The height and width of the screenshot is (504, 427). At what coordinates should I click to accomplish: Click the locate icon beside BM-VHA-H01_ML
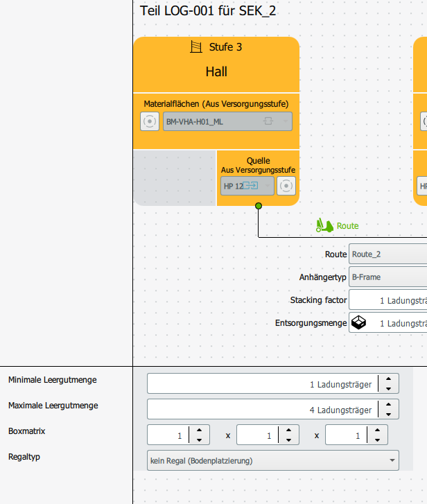point(150,121)
